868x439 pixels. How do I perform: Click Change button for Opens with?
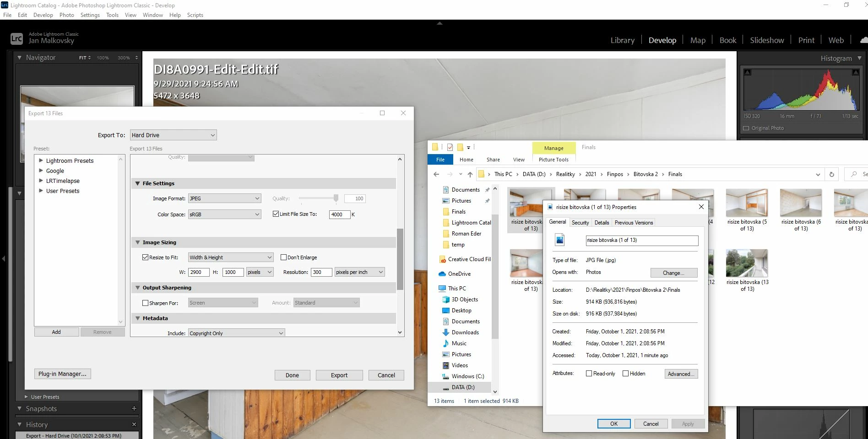pos(674,273)
